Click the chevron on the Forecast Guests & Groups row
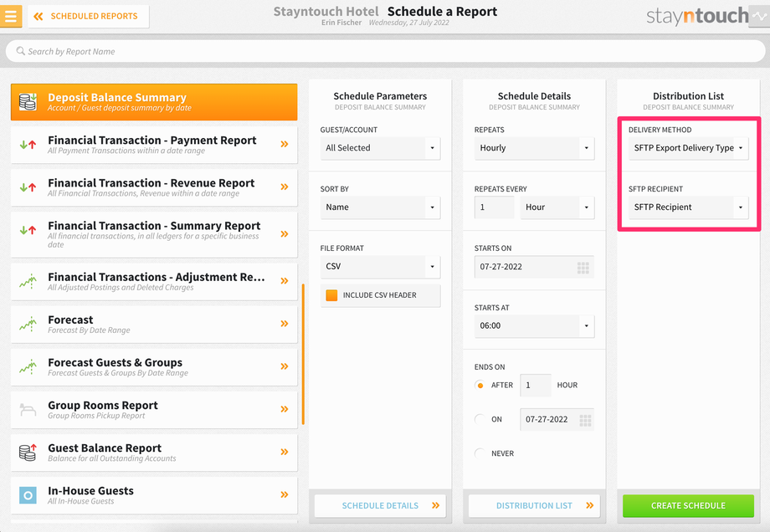 pos(285,366)
